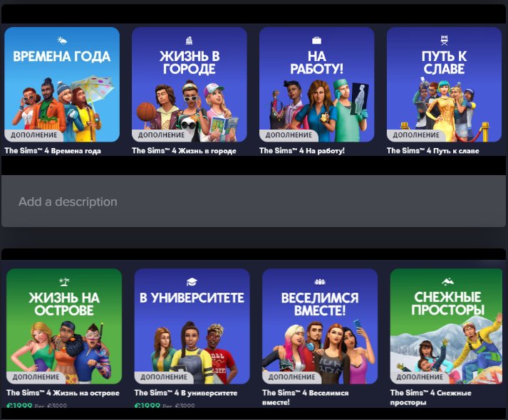
Task: Open 'The Sims 4 На работу!' title link
Action: (302, 151)
